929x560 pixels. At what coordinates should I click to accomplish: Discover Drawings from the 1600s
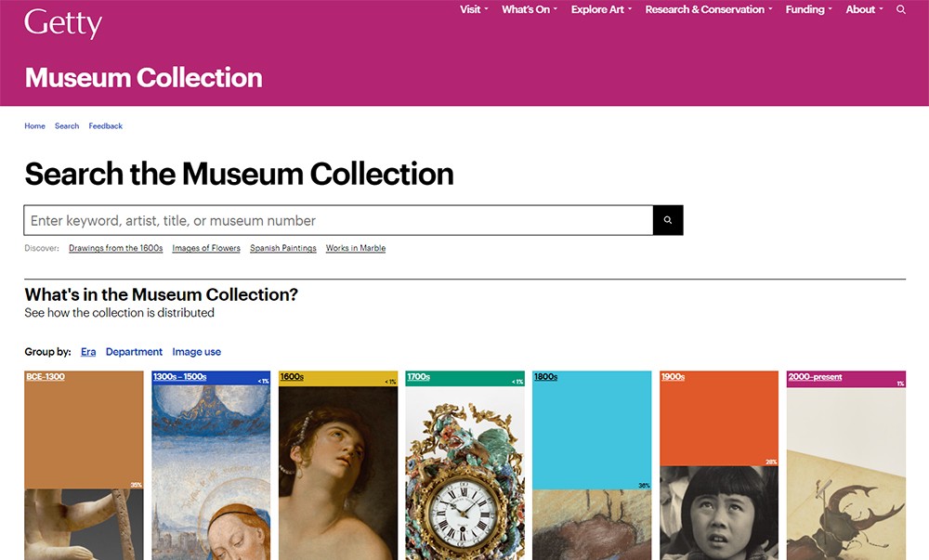pyautogui.click(x=115, y=248)
